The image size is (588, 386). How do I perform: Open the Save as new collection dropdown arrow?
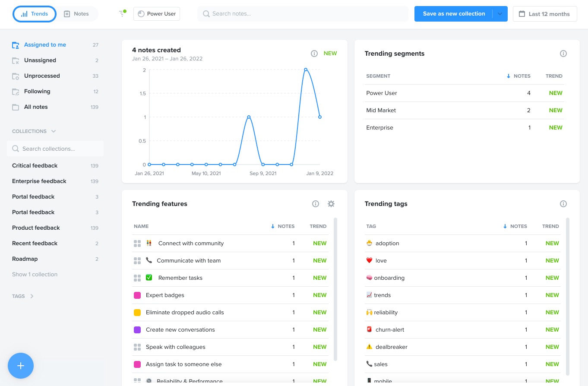(x=499, y=13)
